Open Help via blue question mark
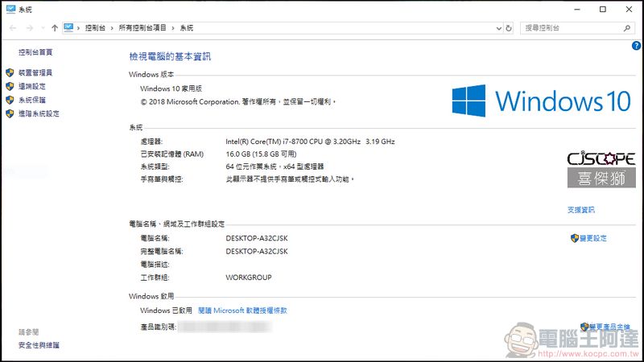 coord(636,46)
